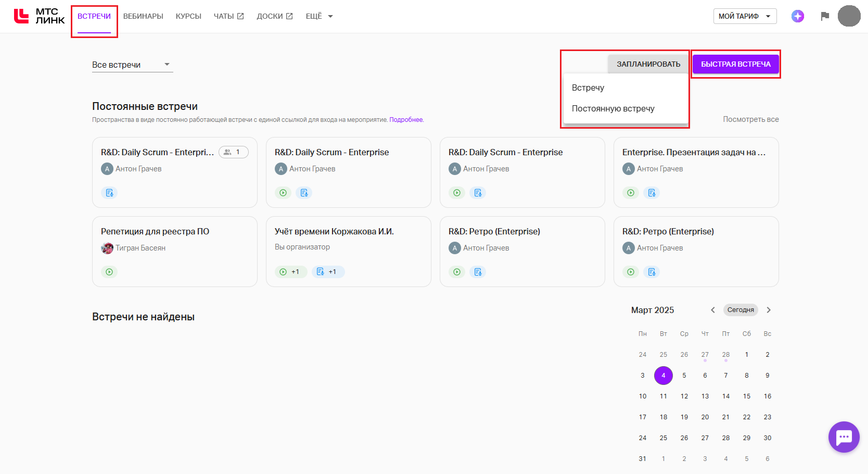Image resolution: width=868 pixels, height=474 pixels.
Task: Open the МОЙ ТАРИФ dropdown
Action: coord(745,16)
